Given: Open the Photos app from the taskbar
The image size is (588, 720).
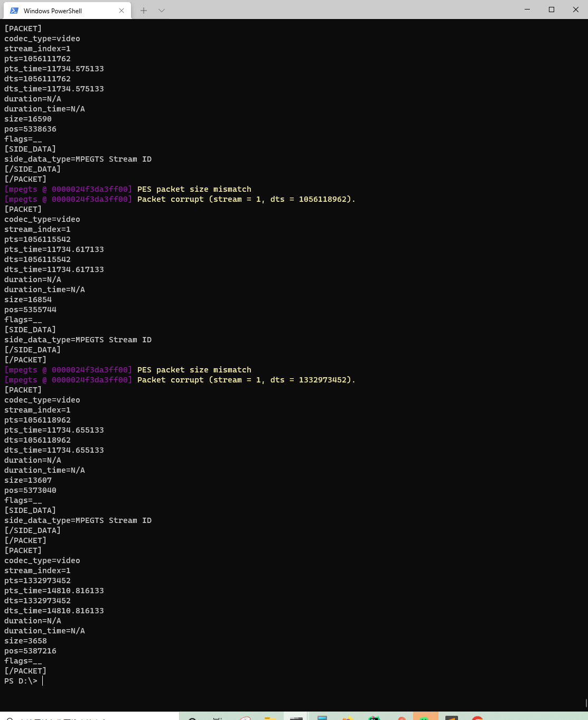Looking at the screenshot, I should [x=347, y=718].
